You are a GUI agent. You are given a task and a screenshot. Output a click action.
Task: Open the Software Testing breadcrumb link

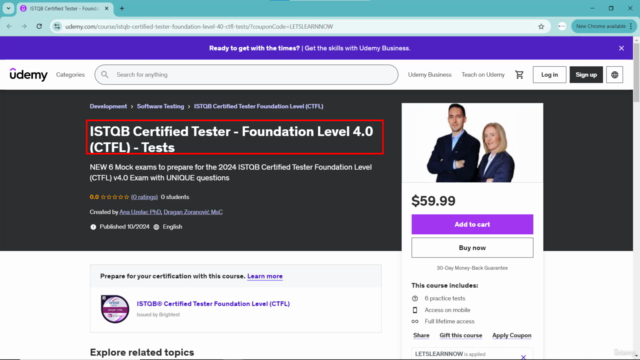(160, 106)
